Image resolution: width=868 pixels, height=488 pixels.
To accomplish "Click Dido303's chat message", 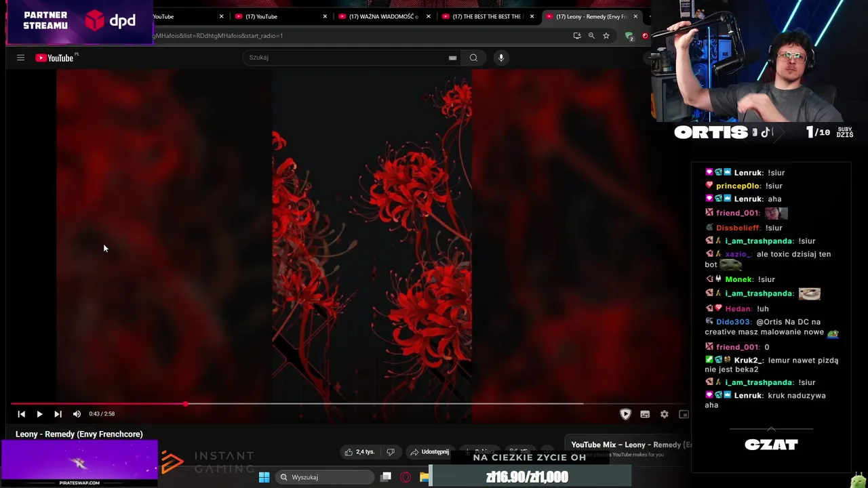I will [772, 327].
